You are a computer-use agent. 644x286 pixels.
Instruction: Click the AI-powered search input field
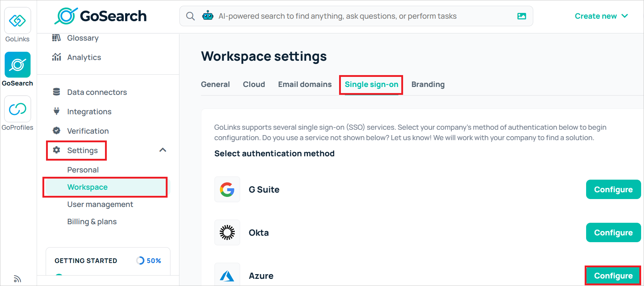356,16
